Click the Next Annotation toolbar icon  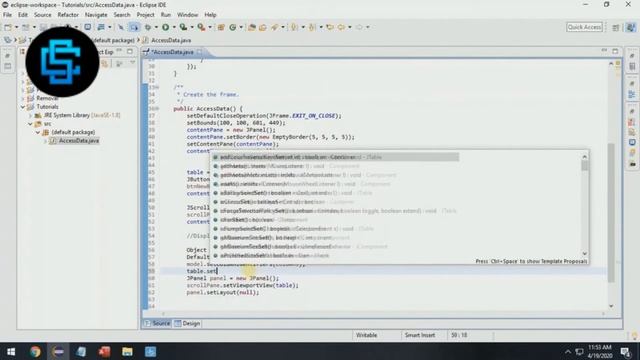point(294,27)
